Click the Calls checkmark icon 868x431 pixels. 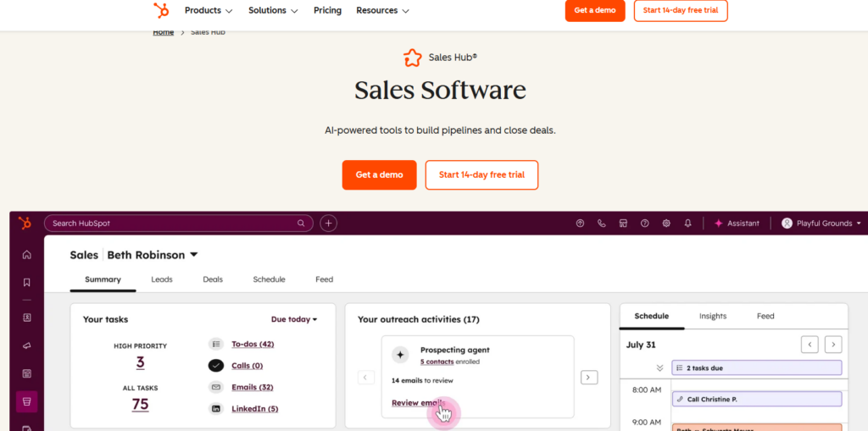click(216, 366)
